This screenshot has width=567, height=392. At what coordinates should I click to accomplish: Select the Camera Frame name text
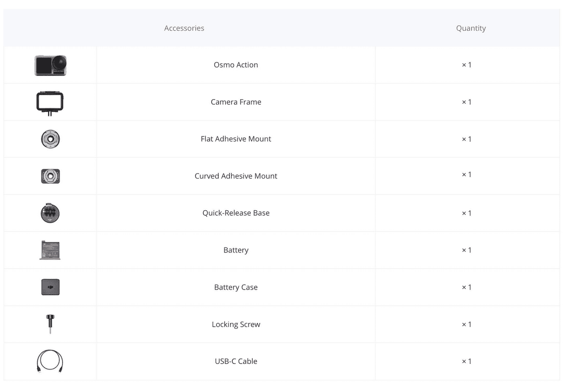point(236,102)
